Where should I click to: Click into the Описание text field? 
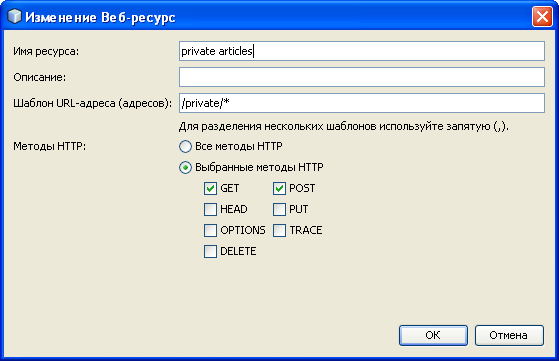tap(362, 77)
